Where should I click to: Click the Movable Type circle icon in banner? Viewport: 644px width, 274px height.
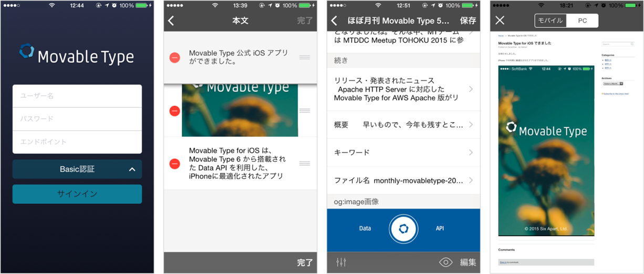point(403,229)
